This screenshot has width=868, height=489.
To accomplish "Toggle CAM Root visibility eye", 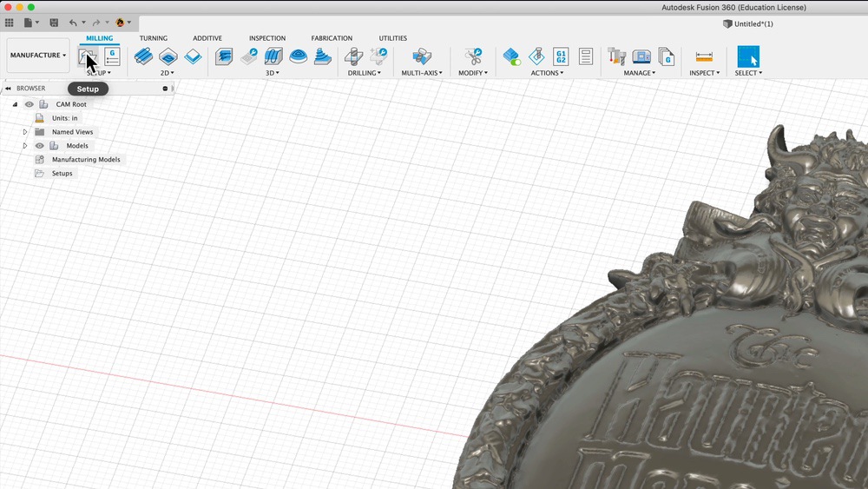I will tap(30, 104).
